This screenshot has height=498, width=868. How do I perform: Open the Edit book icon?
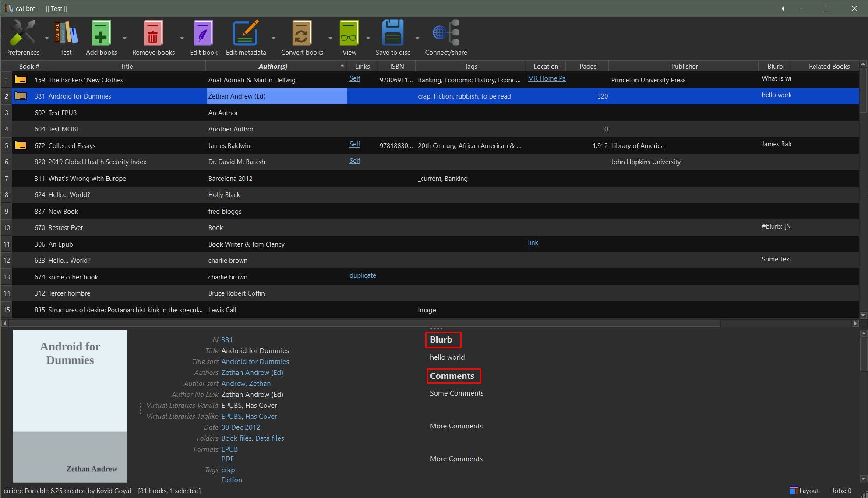click(203, 33)
